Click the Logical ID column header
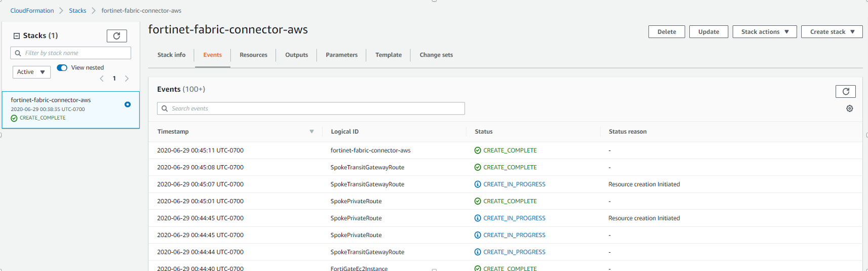 (x=344, y=132)
